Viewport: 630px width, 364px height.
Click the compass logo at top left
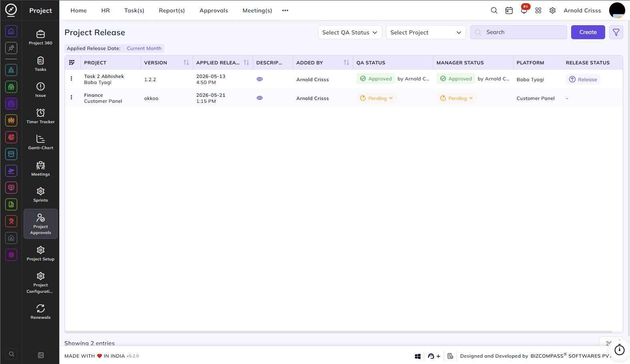11,10
